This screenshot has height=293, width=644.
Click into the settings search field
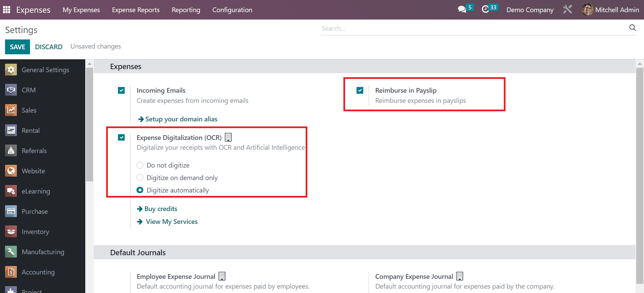coord(472,28)
